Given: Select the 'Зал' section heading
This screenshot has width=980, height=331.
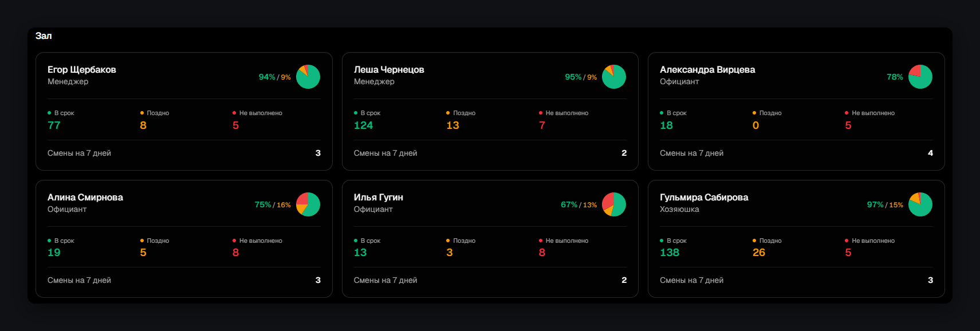Looking at the screenshot, I should (x=44, y=36).
